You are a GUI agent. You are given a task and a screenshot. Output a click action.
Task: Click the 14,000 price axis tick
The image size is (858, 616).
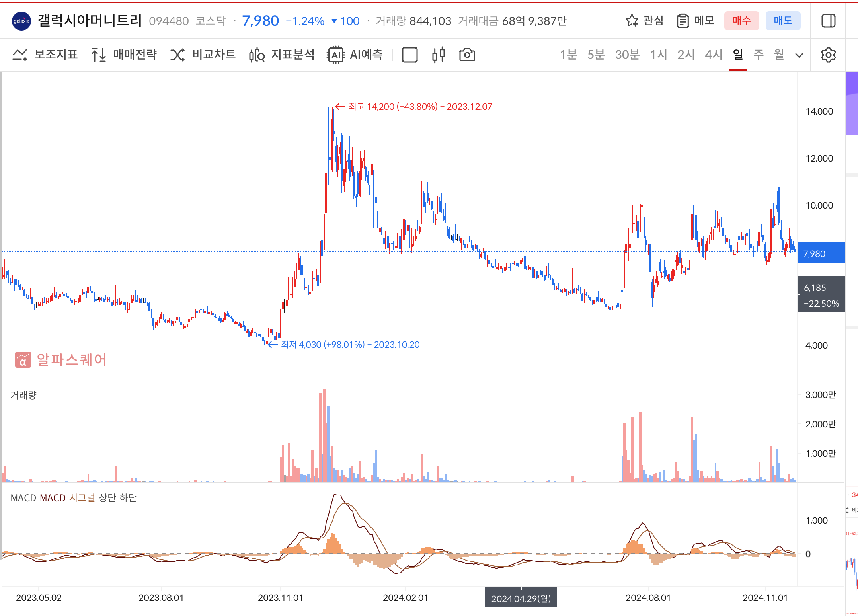click(819, 111)
